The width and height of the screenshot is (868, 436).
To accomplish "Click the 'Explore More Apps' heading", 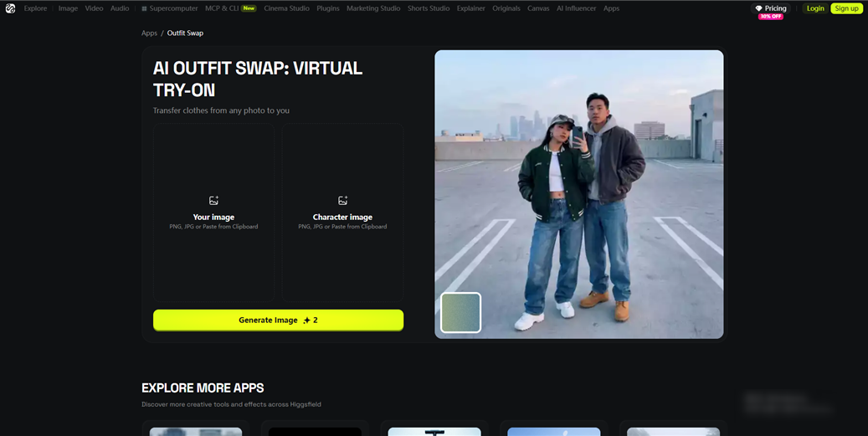I will 203,387.
